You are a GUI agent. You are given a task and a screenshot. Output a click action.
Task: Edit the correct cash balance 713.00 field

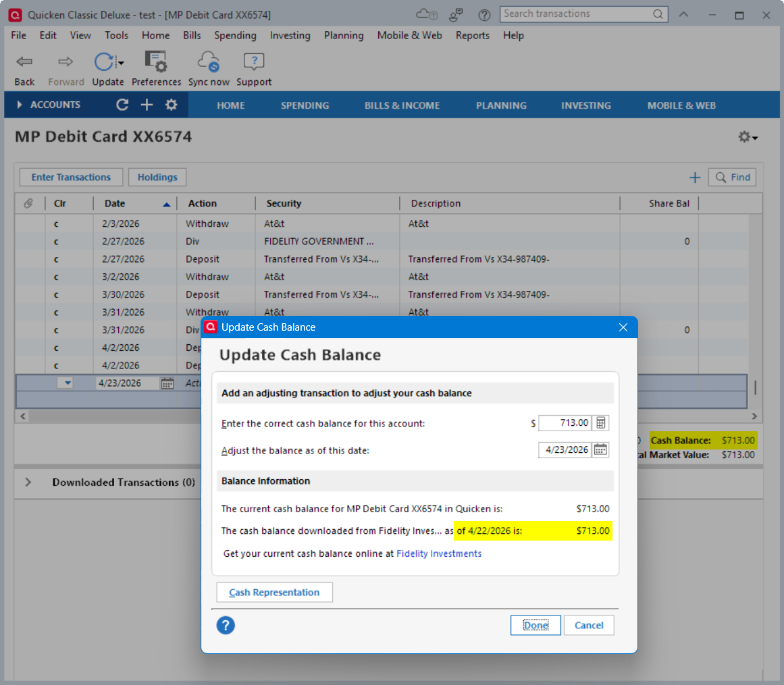565,423
